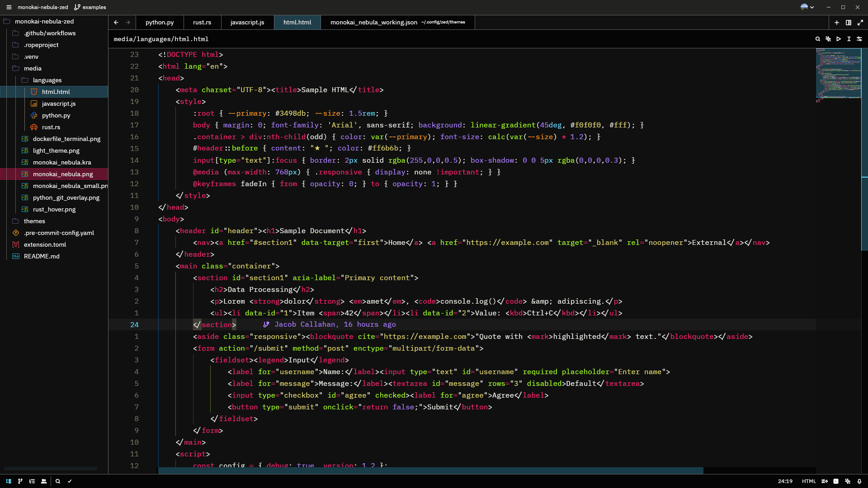Click the code minimap preview

click(x=838, y=75)
